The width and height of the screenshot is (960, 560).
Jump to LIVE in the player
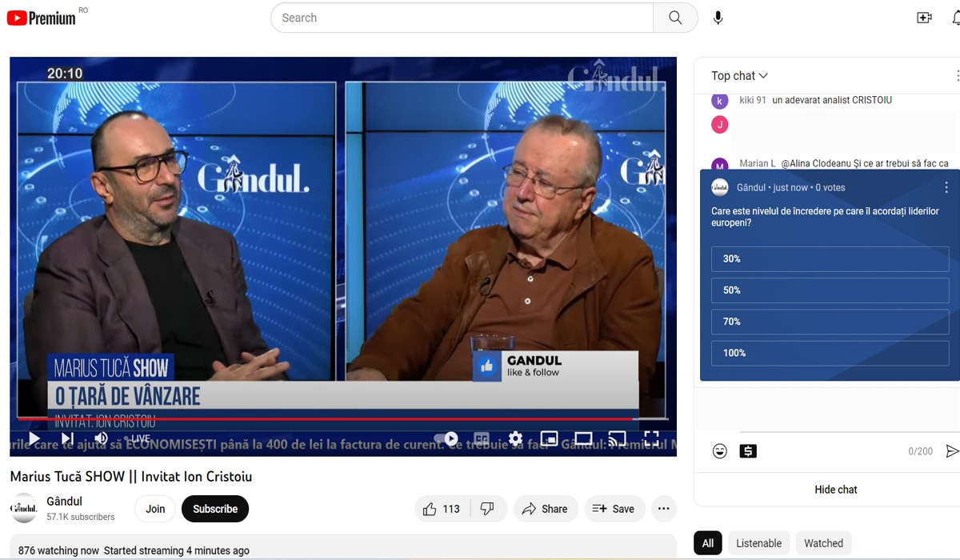tap(136, 439)
